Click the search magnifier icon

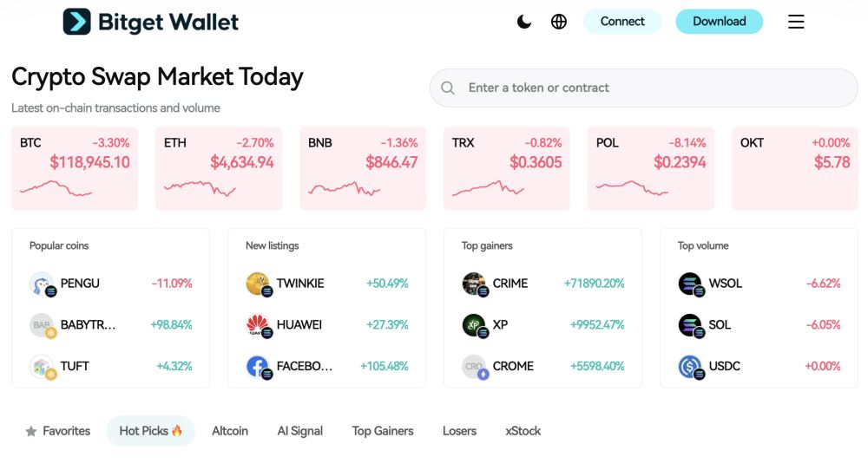pos(448,88)
